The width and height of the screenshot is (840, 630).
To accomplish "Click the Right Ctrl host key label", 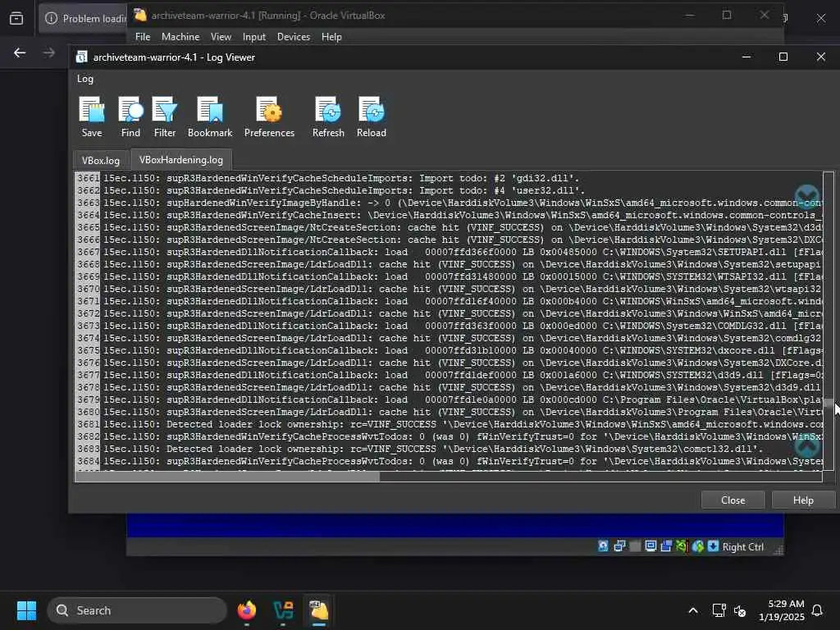I will tap(742, 547).
